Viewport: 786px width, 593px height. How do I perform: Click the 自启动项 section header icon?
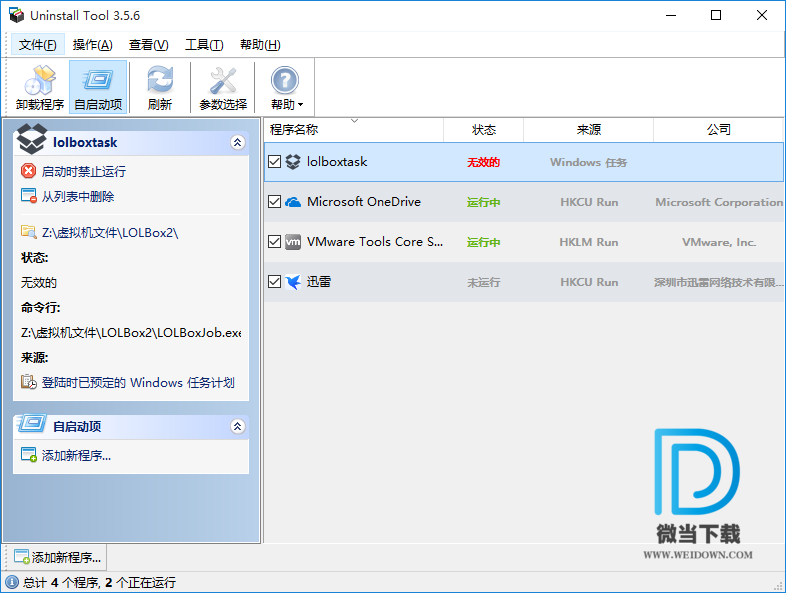32,424
